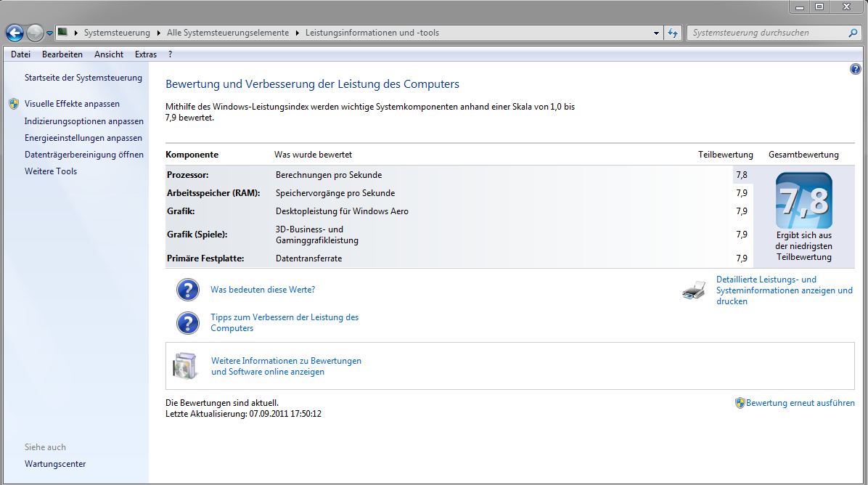868x485 pixels.
Task: Click the greyed forward navigation arrow
Action: point(35,33)
